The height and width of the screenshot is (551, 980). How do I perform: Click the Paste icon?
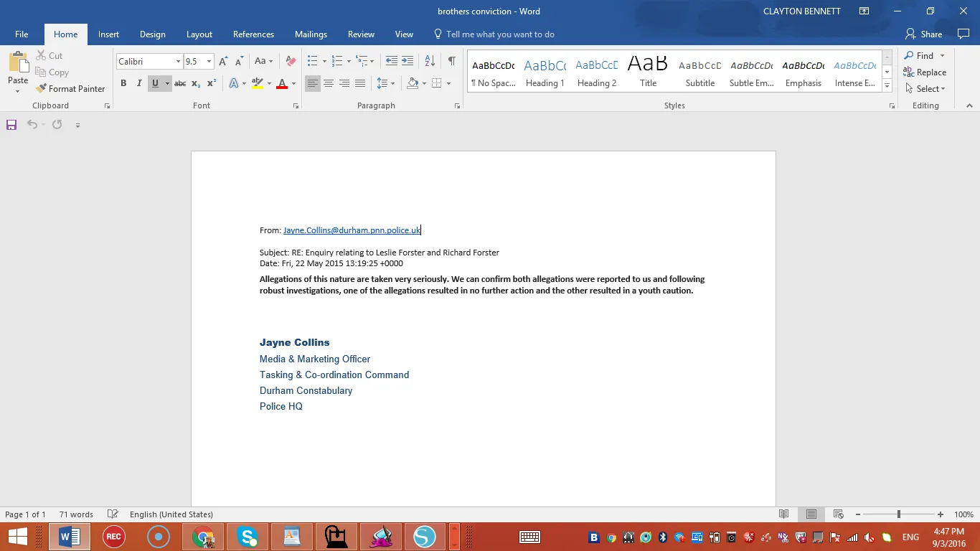[18, 62]
